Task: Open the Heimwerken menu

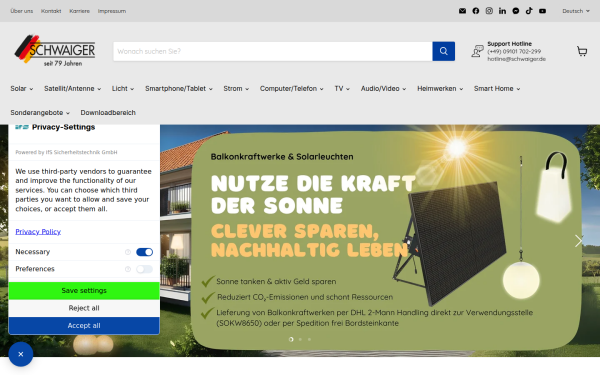Action: pyautogui.click(x=440, y=88)
